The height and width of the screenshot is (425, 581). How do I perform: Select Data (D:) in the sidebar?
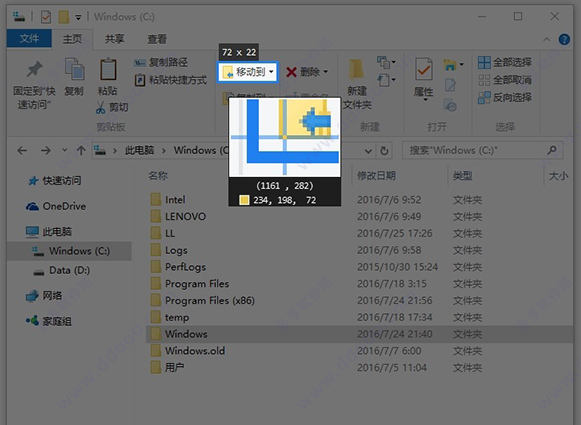point(62,270)
